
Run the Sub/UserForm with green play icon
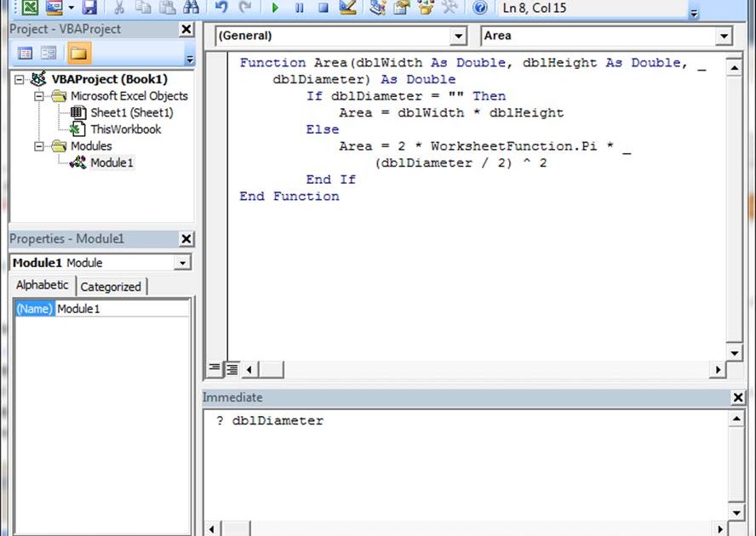tap(274, 8)
